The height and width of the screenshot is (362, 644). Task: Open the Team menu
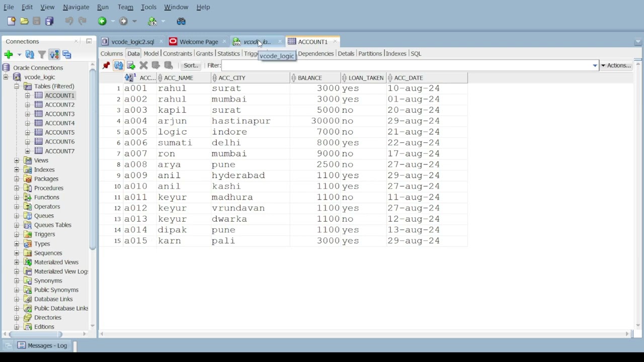click(x=125, y=7)
